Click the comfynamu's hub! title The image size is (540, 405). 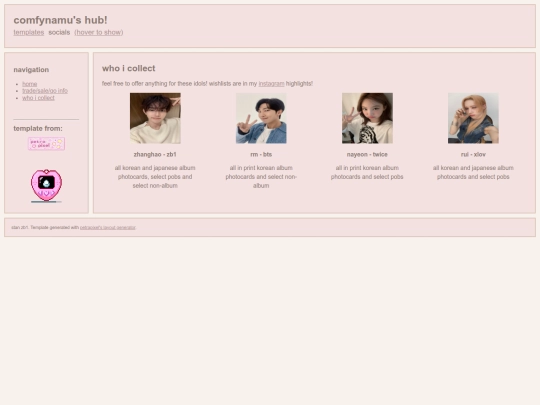(x=60, y=20)
